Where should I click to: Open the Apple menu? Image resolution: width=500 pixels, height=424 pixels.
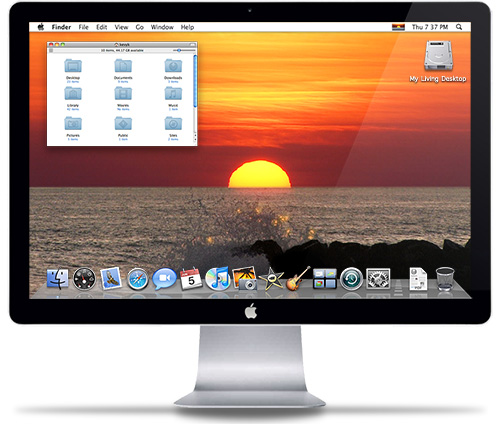41,27
